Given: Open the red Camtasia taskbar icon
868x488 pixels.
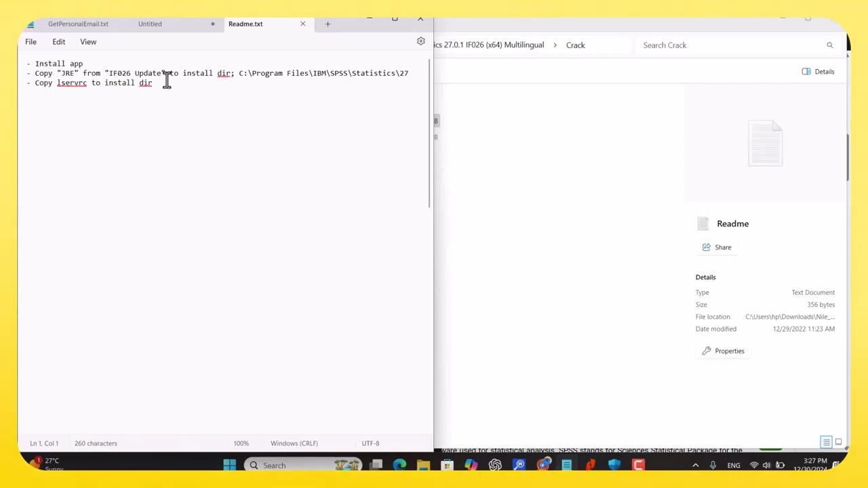Looking at the screenshot, I should pyautogui.click(x=638, y=465).
